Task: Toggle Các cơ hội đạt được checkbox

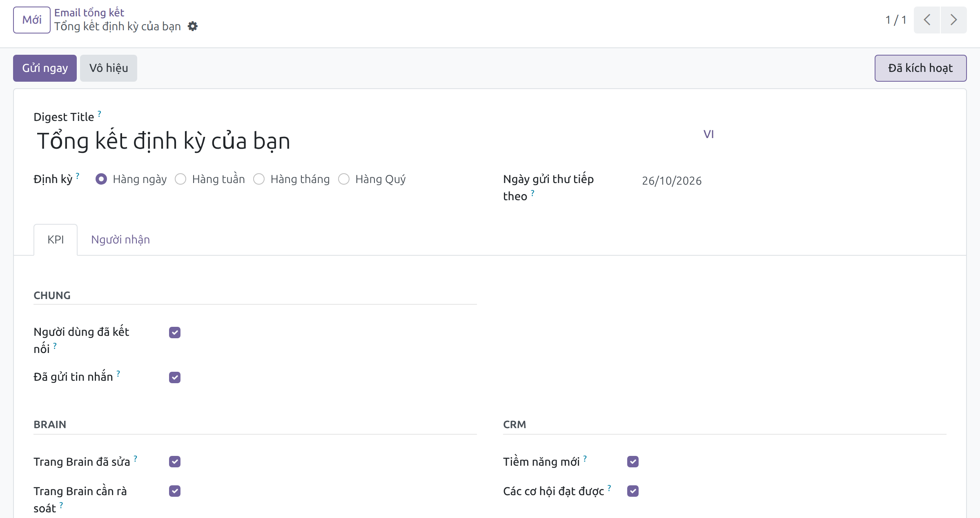Action: (633, 491)
